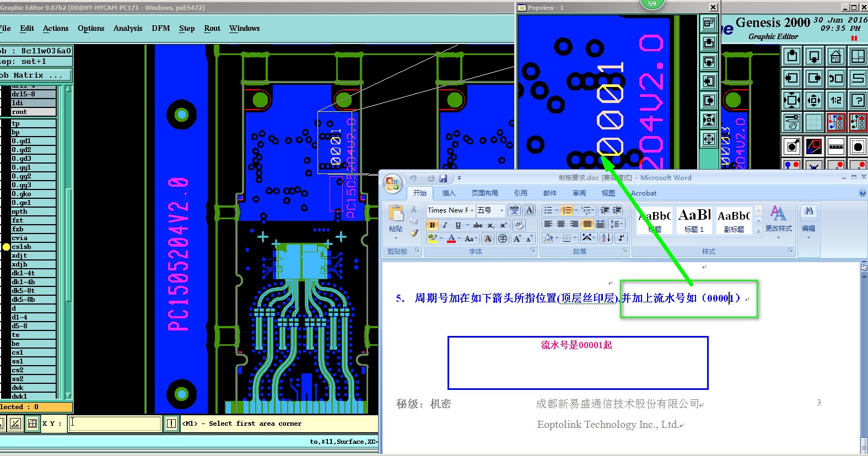
Task: Click the pan right icon in Genesis panel
Action: point(814,78)
